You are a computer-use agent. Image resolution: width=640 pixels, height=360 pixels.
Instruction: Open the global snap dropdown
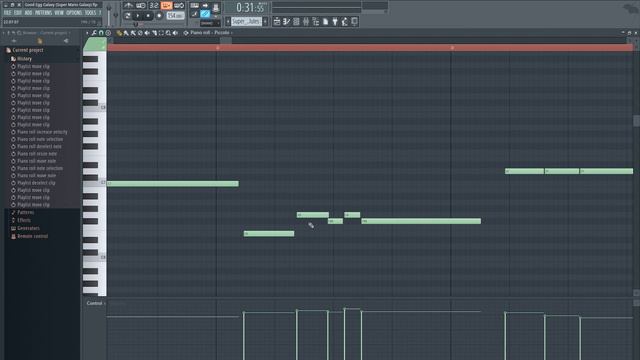coord(210,23)
